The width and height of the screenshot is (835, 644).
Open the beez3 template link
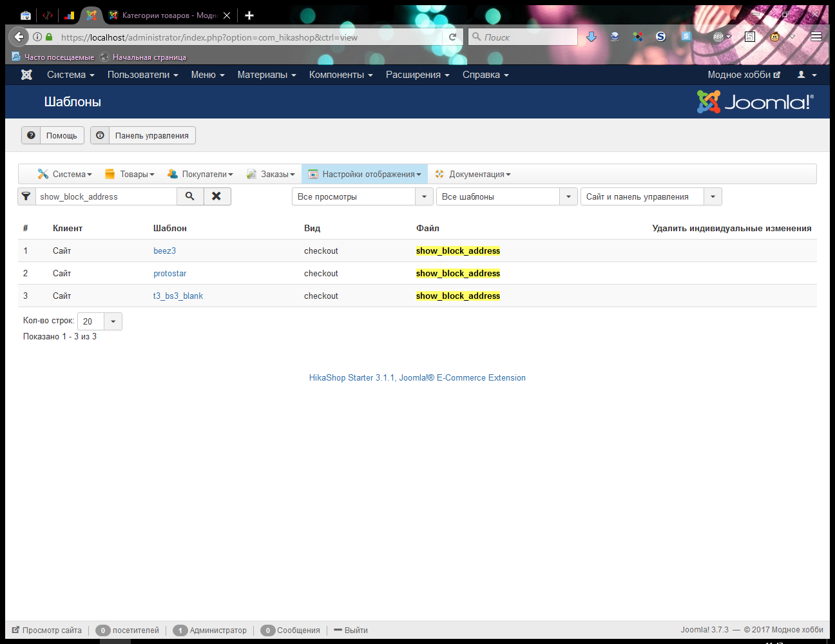(164, 251)
